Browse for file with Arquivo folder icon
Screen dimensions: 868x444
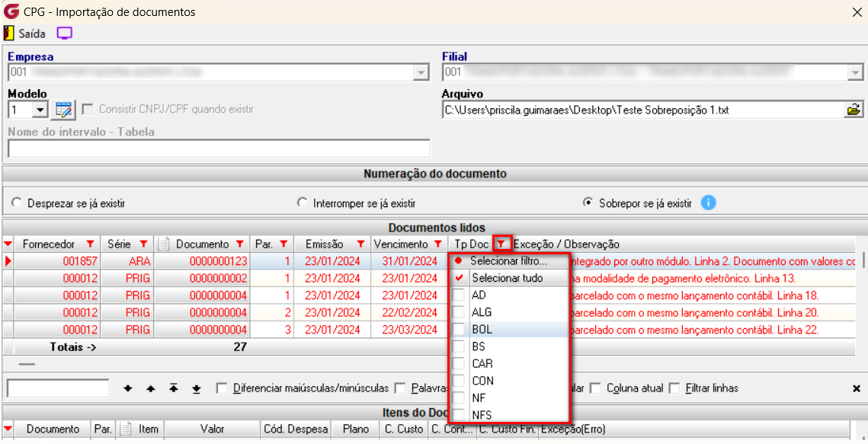click(x=854, y=110)
